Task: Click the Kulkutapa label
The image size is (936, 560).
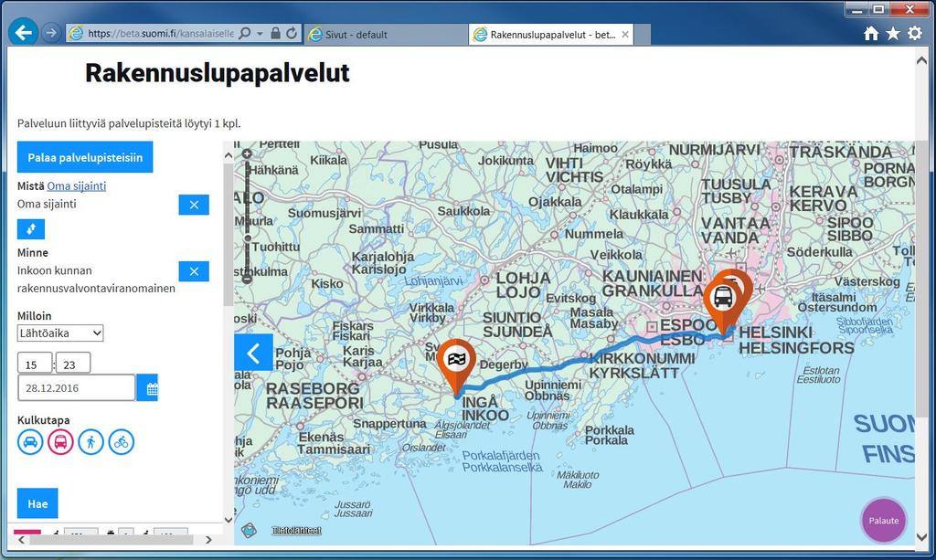Action: pyautogui.click(x=44, y=420)
